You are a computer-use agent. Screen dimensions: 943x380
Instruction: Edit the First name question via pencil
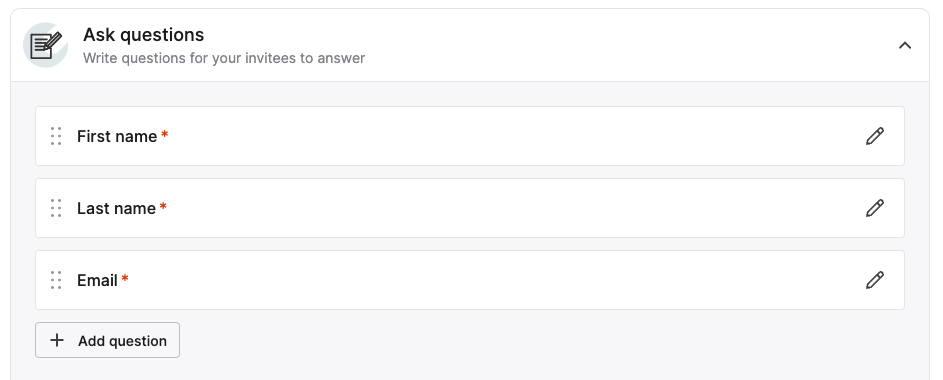874,136
